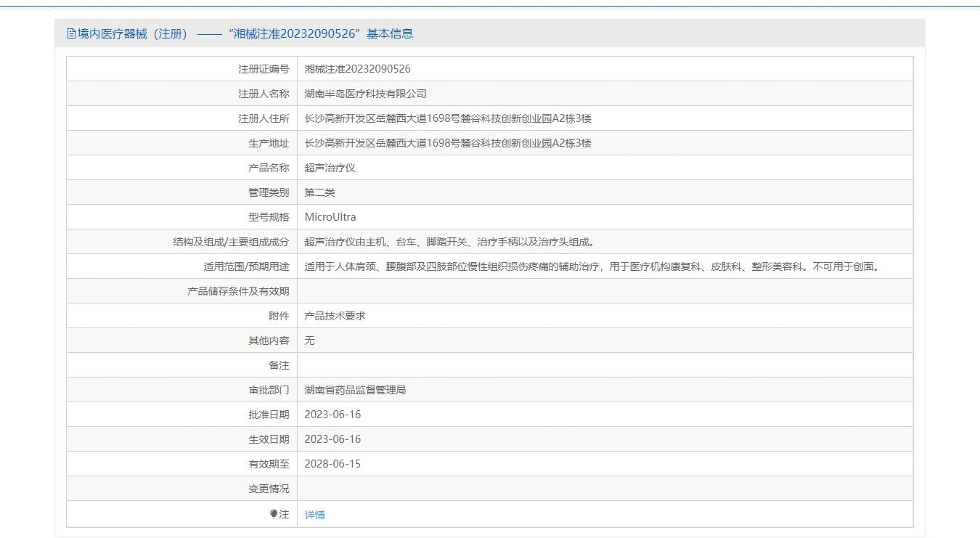Select 批准日期 value 2023-06-16
Screen dimensions: 980x538
coord(332,415)
